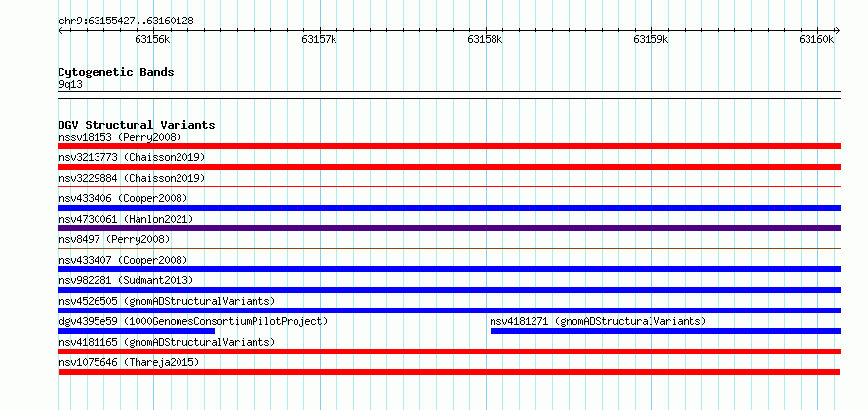This screenshot has width=868, height=410.
Task: Open nsv3229884 (Chaisson2019) variant label
Action: coord(132,178)
